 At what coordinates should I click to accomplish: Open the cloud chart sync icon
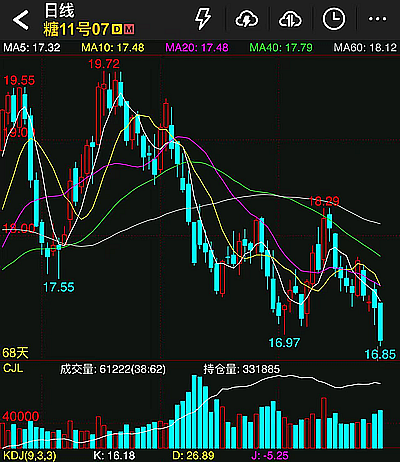[x=290, y=19]
